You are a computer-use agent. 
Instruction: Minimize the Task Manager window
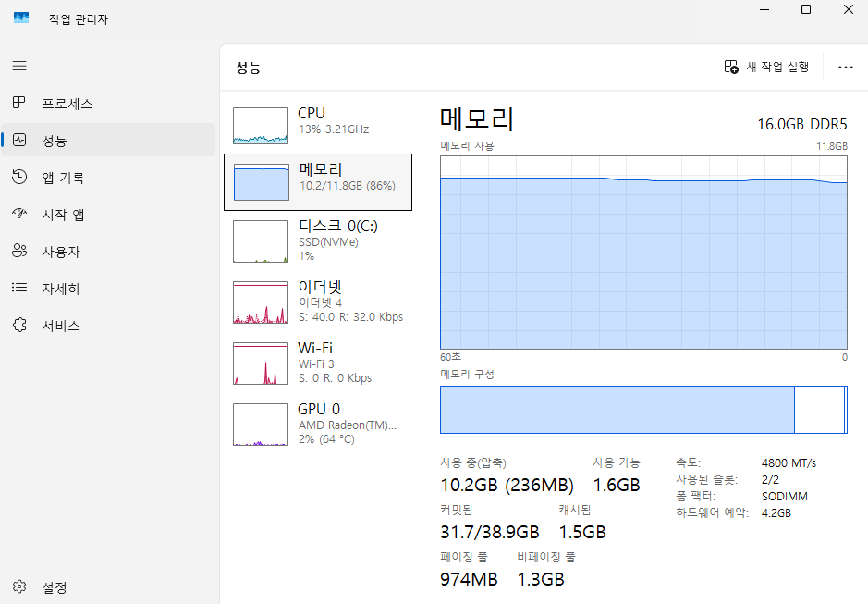pyautogui.click(x=764, y=9)
